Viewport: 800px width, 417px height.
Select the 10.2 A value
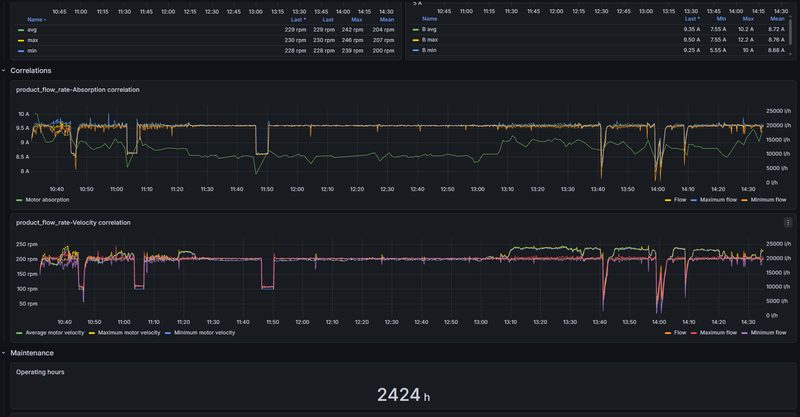point(746,29)
